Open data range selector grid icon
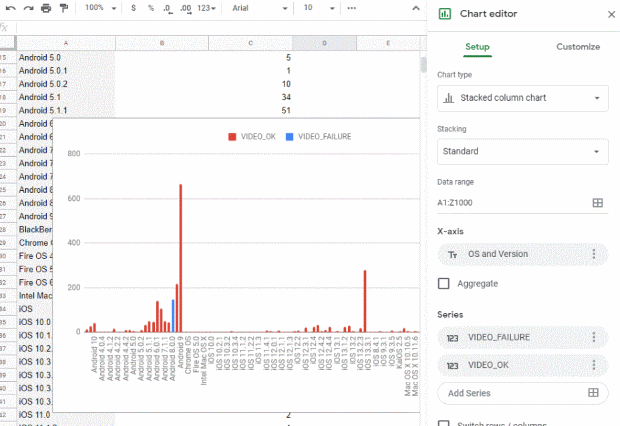The height and width of the screenshot is (426, 620). [597, 203]
